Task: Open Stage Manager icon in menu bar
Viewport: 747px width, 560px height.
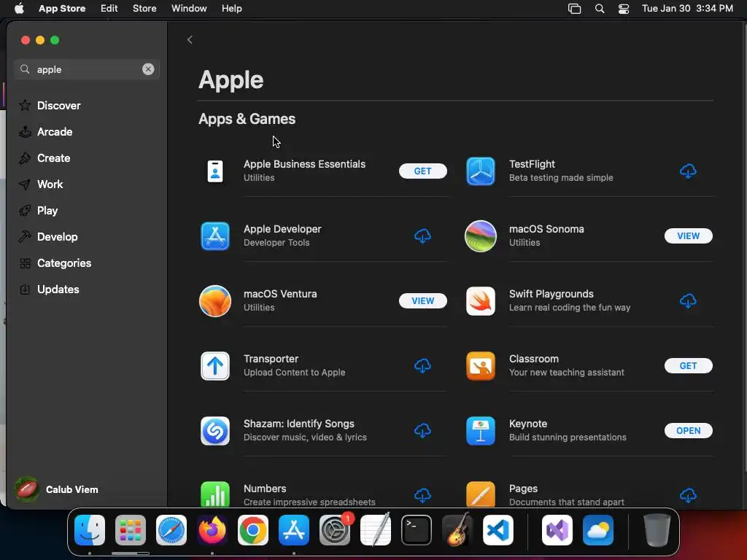Action: coord(575,9)
